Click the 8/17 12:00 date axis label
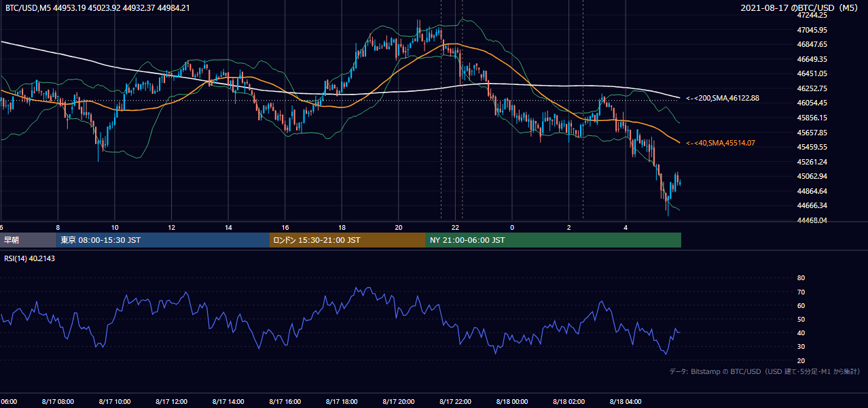The width and height of the screenshot is (868, 408). (x=172, y=402)
